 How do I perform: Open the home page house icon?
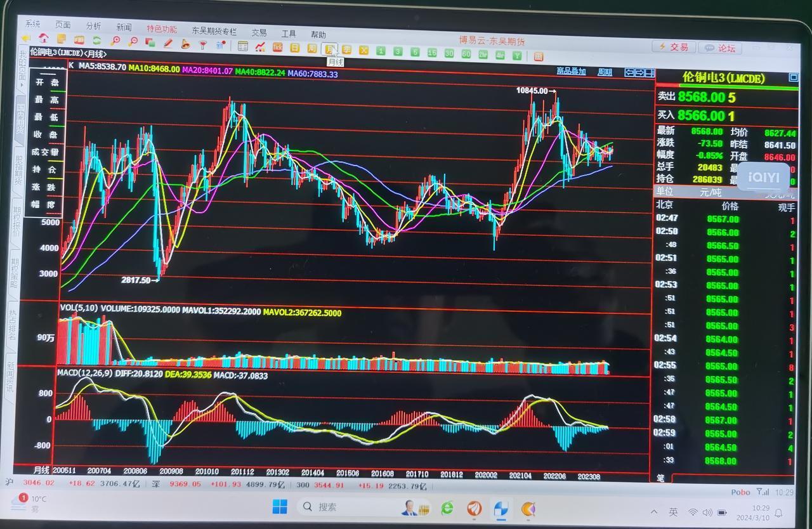tap(44, 38)
